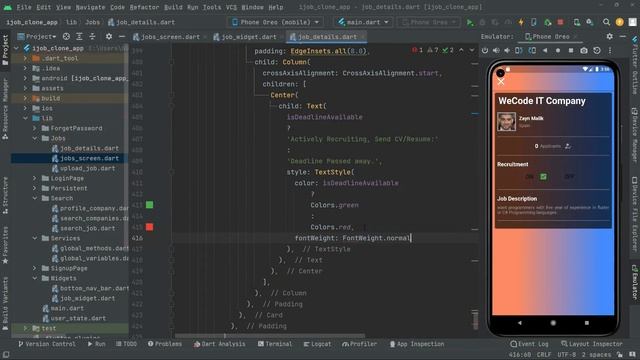Rotate emulator left icon

[518, 51]
